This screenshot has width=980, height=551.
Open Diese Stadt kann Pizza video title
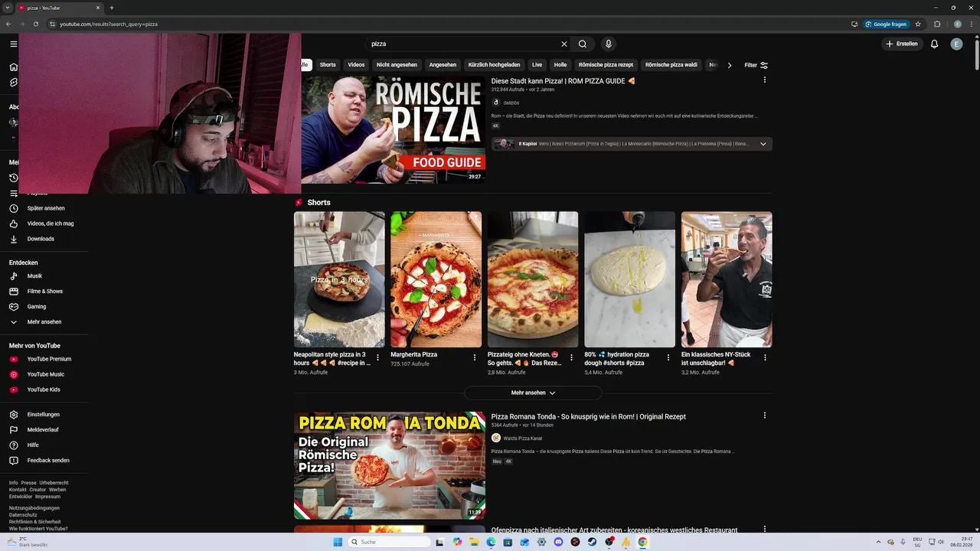(563, 80)
